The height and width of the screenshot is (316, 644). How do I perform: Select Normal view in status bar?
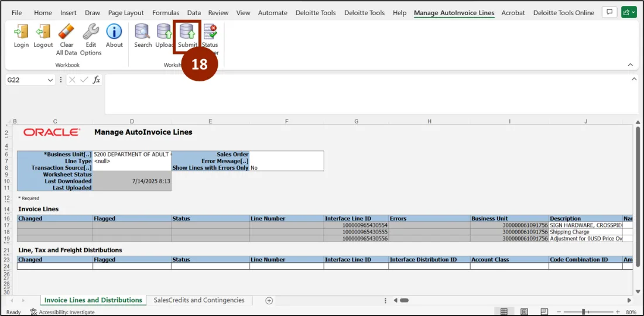pos(503,312)
